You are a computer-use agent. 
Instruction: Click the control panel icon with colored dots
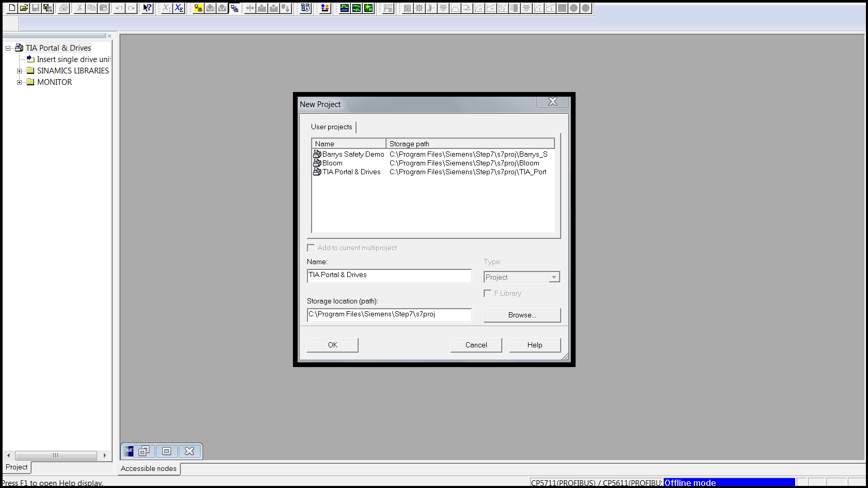325,8
